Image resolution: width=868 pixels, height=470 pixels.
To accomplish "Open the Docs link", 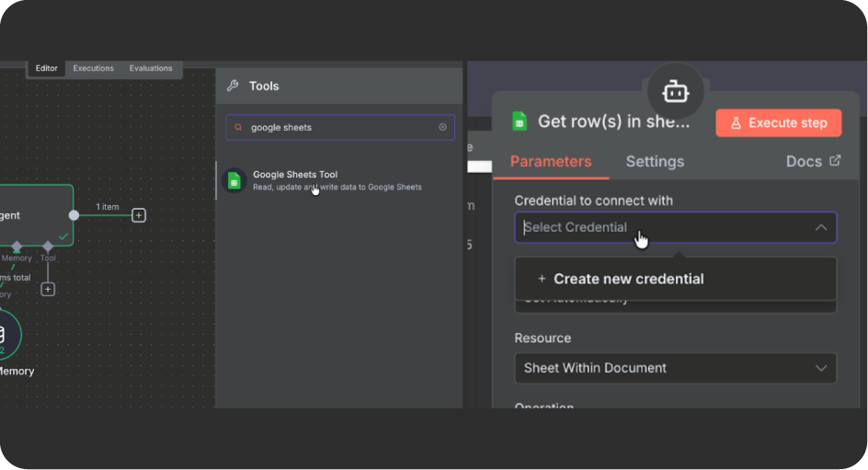I will pyautogui.click(x=813, y=162).
